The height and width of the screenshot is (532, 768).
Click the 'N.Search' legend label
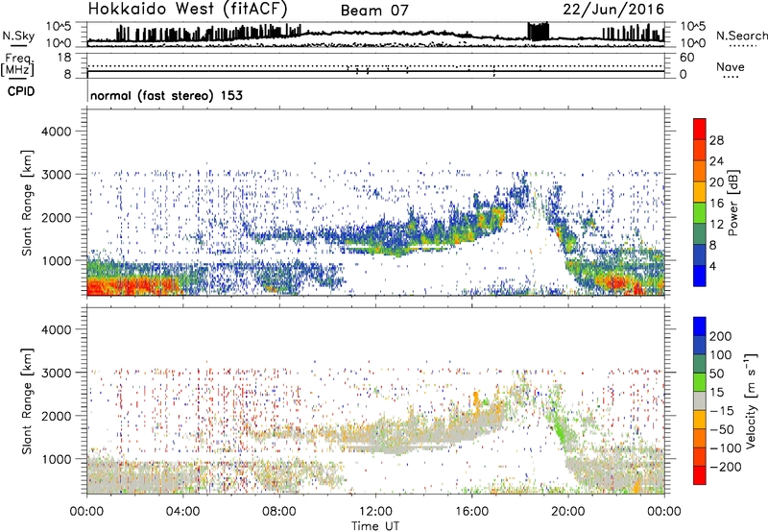[741, 36]
